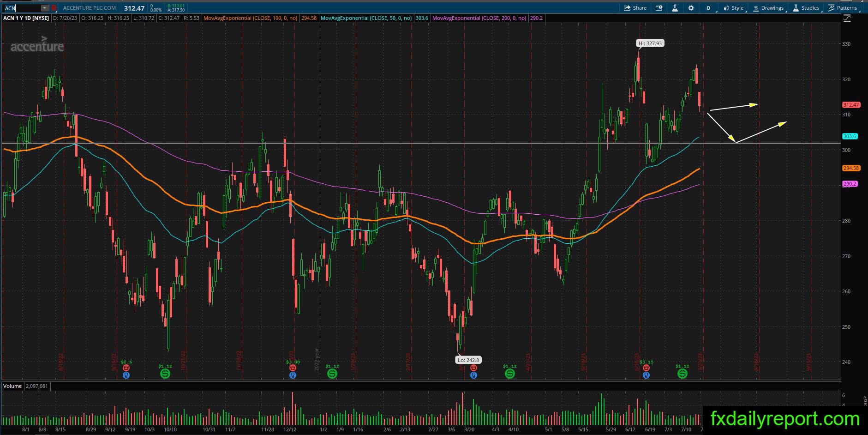Viewport: 868px width, 435px height.
Task: Click the blue icon beneath the Lo: 242.8 earnings marker
Action: coord(473,375)
